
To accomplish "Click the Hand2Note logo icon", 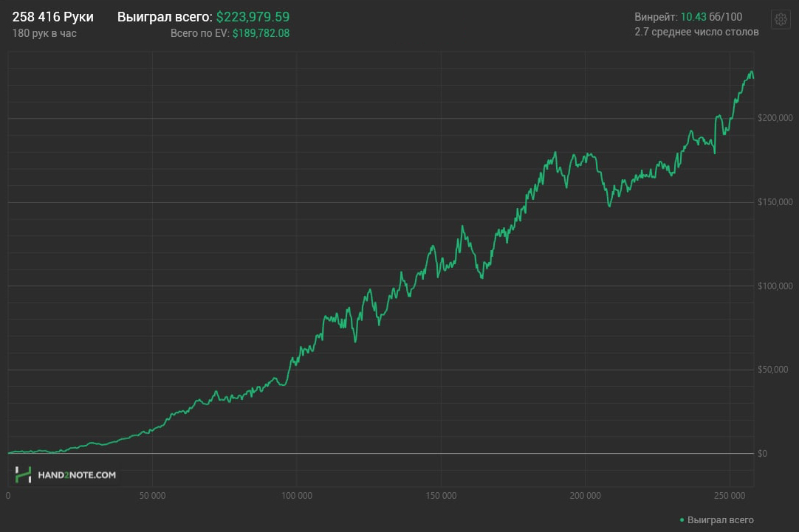I will 24,475.
